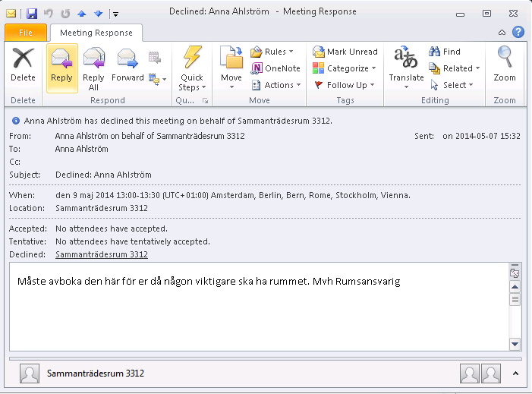
Task: Open Outlook Help question mark
Action: [518, 32]
